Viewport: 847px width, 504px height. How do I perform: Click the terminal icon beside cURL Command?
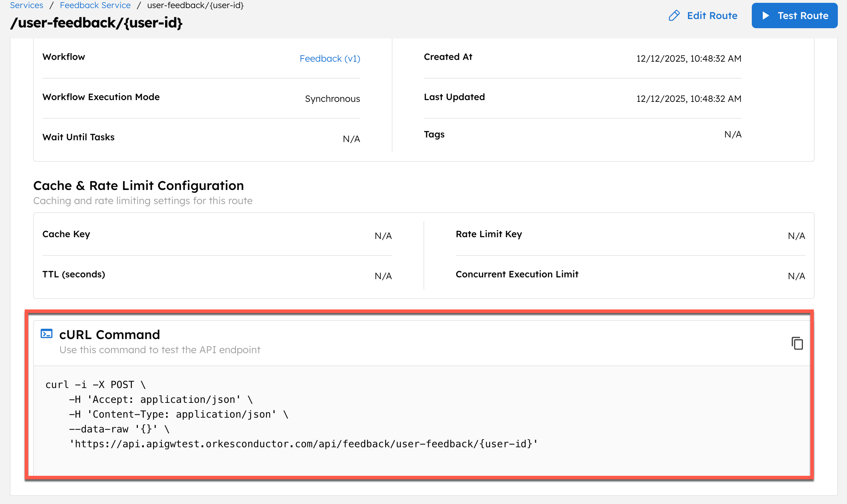point(47,334)
